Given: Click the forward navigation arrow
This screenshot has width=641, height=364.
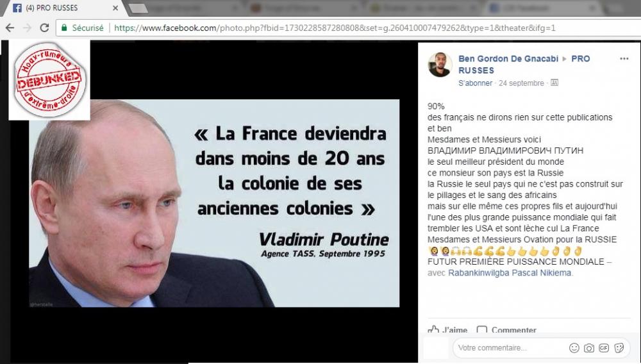Looking at the screenshot, I should pos(27,28).
